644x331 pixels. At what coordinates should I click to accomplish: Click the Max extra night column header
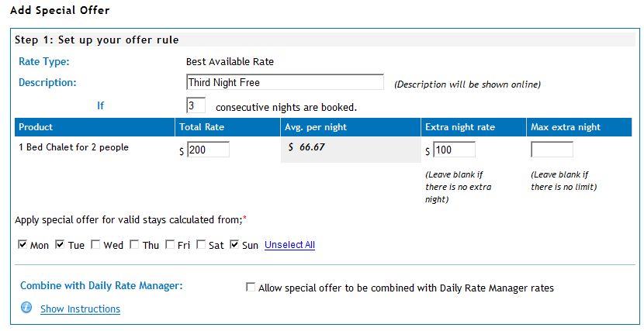579,127
